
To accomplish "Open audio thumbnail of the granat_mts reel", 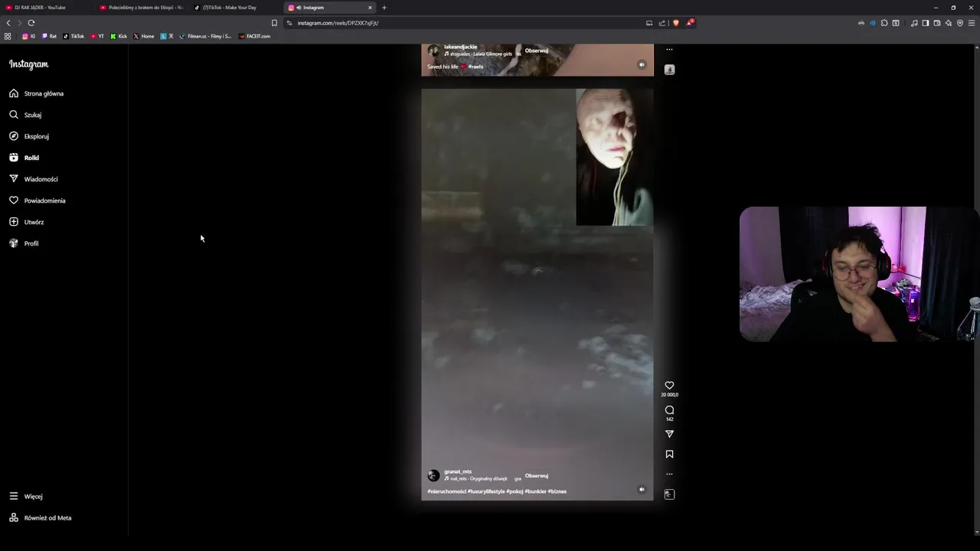I will pos(669,494).
